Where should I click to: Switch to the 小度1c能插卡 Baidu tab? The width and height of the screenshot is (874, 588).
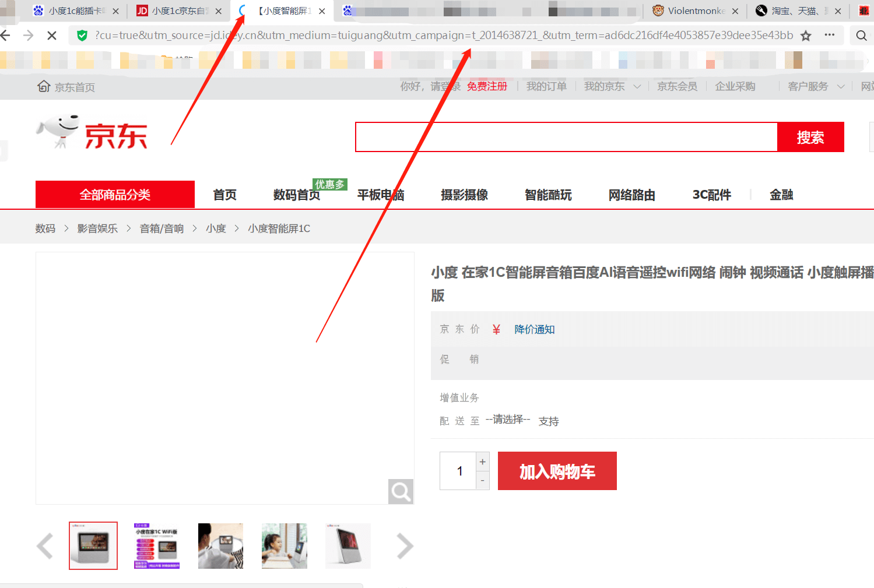coord(70,11)
